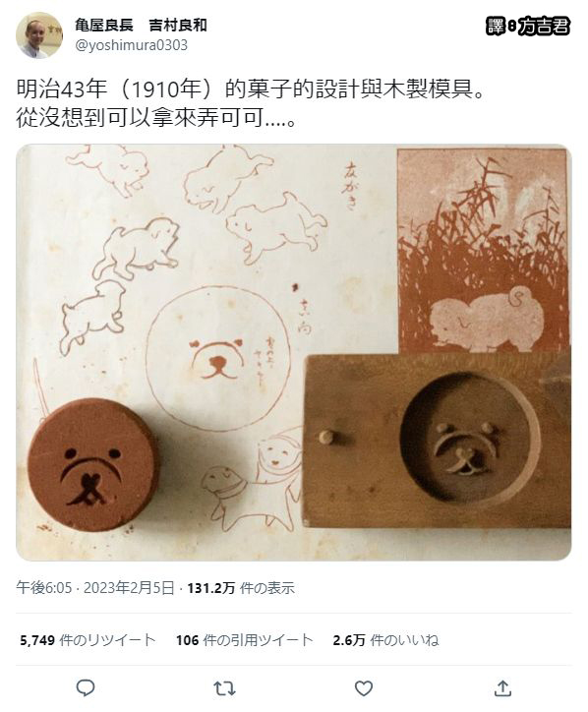The width and height of the screenshot is (588, 712).
Task: Click the circular dog-face sketch in photo
Action: pos(218,358)
